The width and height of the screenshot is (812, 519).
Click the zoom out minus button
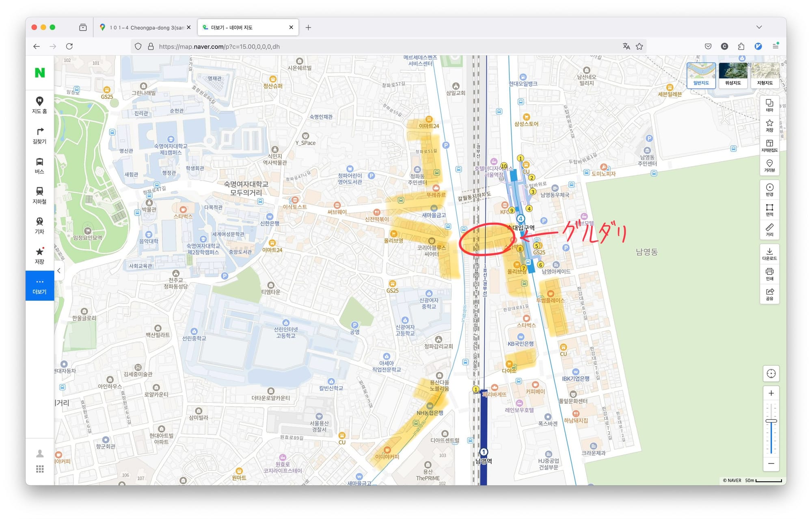[x=771, y=463]
